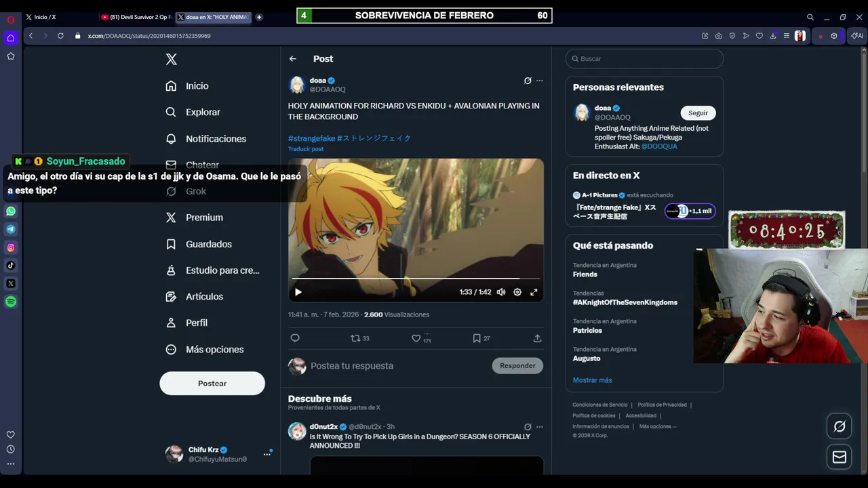
Task: Open Notificaciones in navigation
Action: pos(206,139)
